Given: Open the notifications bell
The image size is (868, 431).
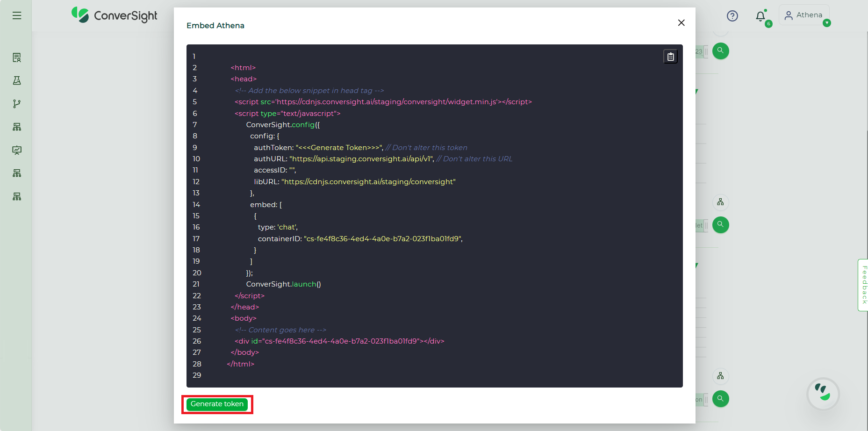Looking at the screenshot, I should [x=760, y=16].
